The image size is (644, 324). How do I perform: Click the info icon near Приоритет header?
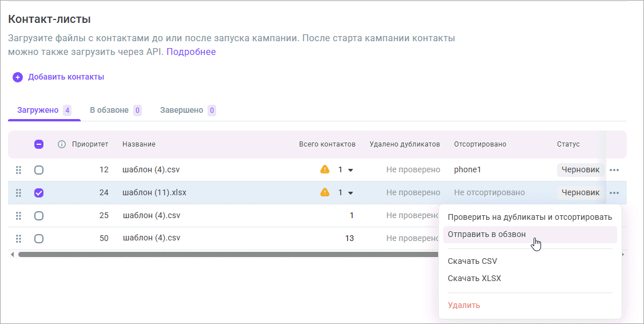pos(62,144)
